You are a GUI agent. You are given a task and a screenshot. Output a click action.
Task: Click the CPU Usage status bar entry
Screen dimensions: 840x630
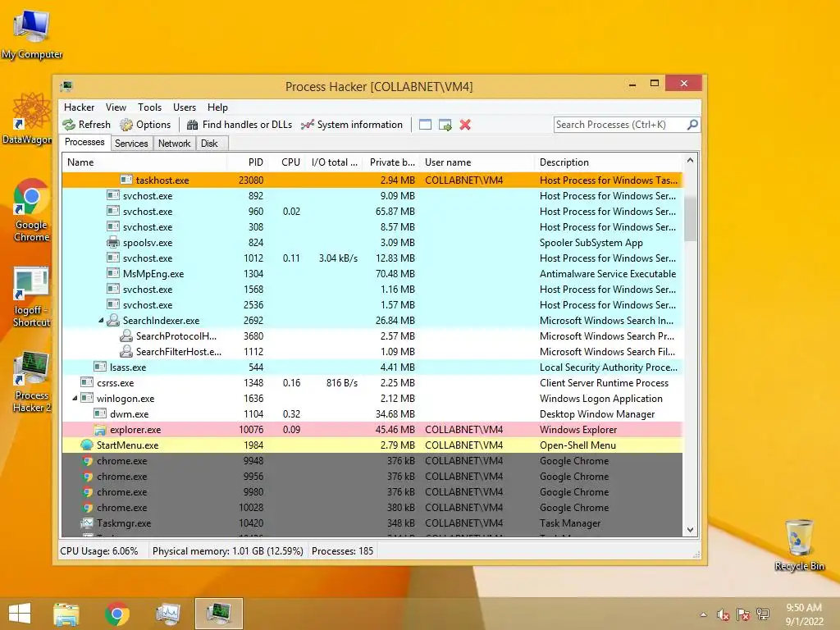pyautogui.click(x=99, y=550)
